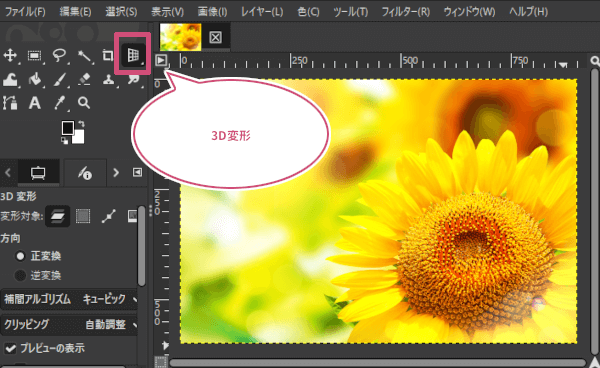Switch to the Device Status tab
This screenshot has width=600, height=368.
coord(85,173)
